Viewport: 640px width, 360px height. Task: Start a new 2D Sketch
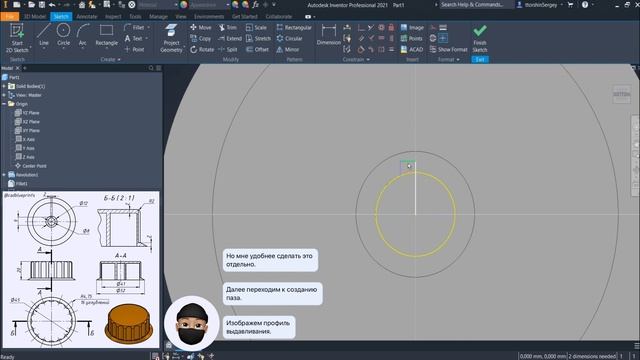(x=17, y=38)
